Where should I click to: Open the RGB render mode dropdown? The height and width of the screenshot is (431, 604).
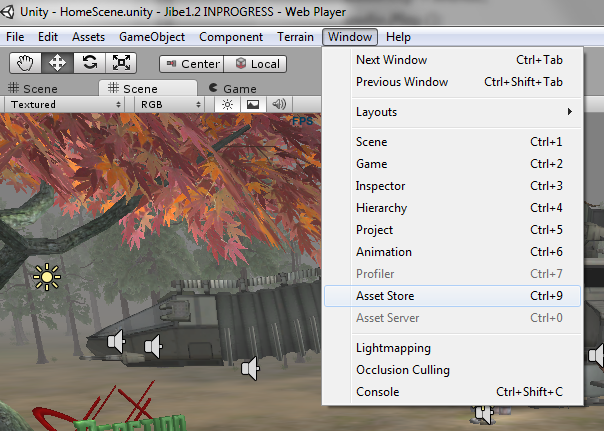coord(170,104)
